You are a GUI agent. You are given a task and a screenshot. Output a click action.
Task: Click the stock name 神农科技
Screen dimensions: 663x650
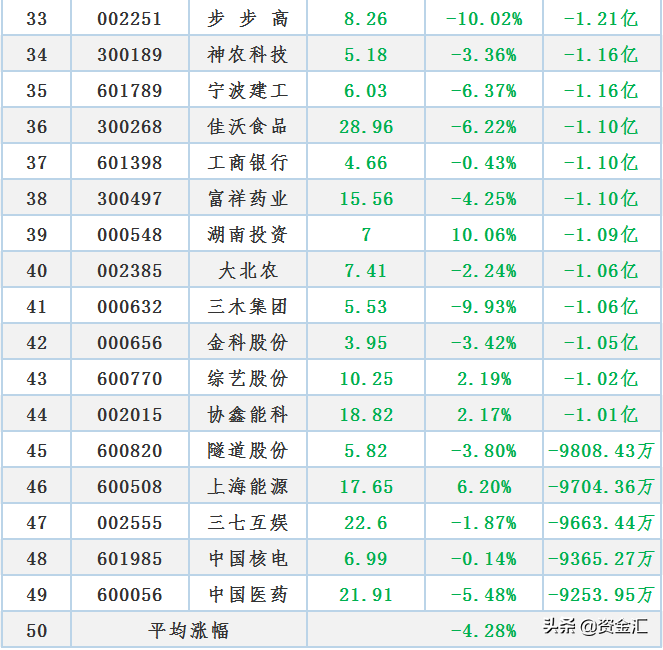click(x=248, y=55)
